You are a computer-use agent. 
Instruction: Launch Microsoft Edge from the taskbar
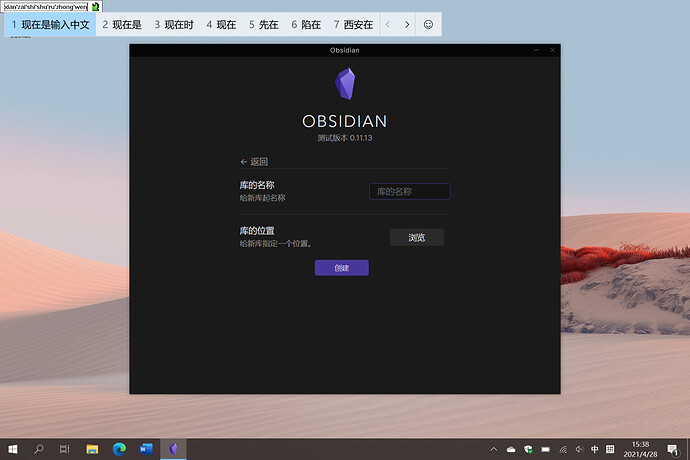[119, 449]
